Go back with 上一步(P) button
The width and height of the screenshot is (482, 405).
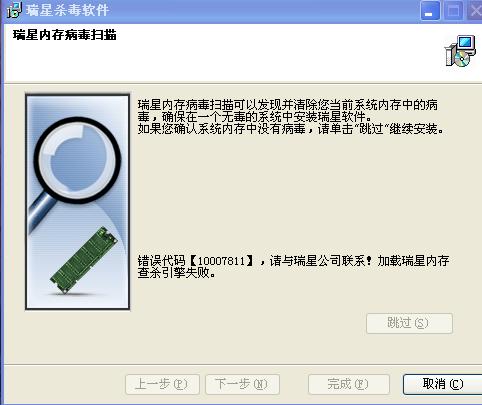[x=162, y=384]
